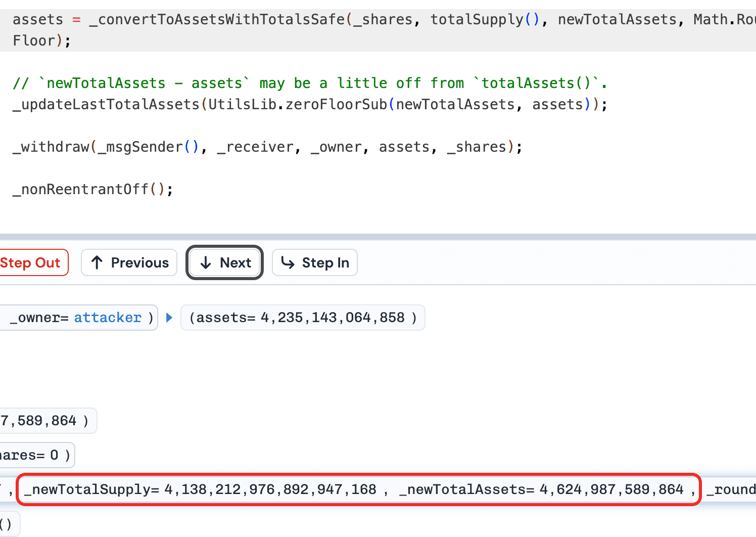Click the empty () trace row at bottom
The height and width of the screenshot is (537, 756).
[x=7, y=524]
